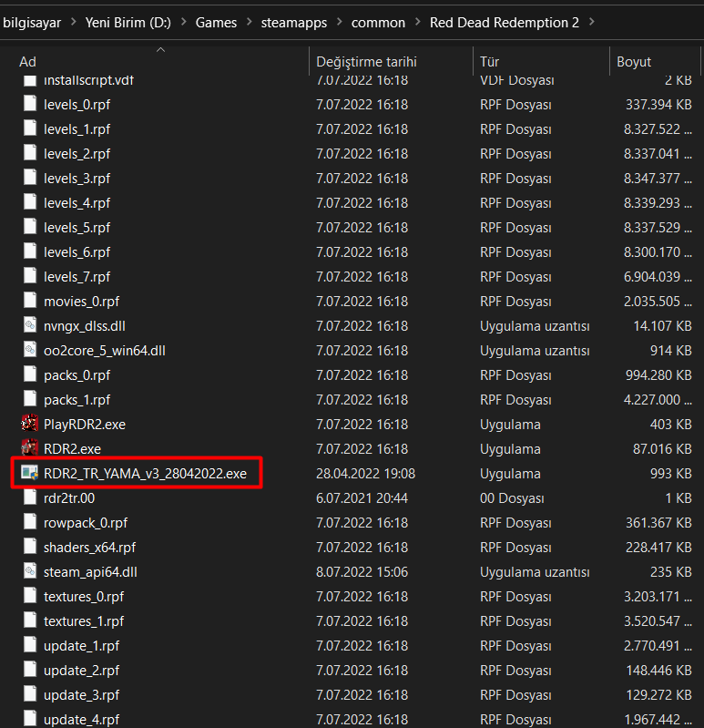Click the oo2core_5_win64.dll file name
704x728 pixels.
click(x=105, y=351)
